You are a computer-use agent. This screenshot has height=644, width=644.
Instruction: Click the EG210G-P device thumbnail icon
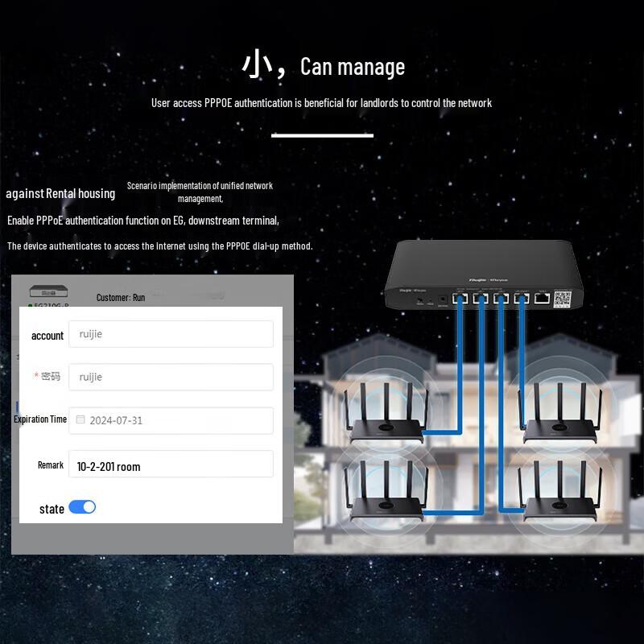coord(49,291)
